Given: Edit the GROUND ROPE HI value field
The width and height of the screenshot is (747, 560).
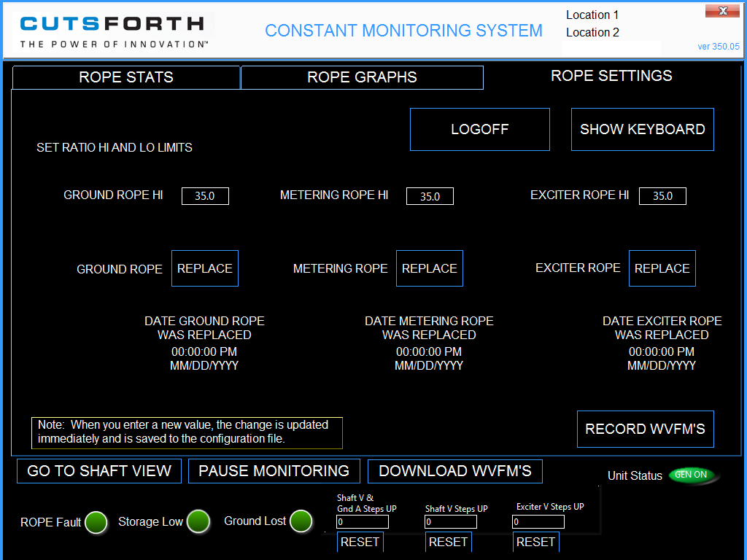Looking at the screenshot, I should pos(205,195).
